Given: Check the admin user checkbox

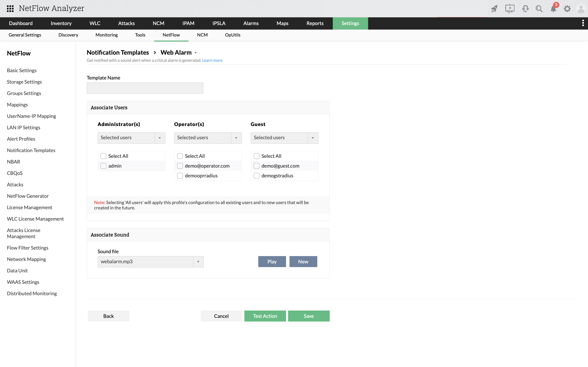Looking at the screenshot, I should [x=104, y=166].
